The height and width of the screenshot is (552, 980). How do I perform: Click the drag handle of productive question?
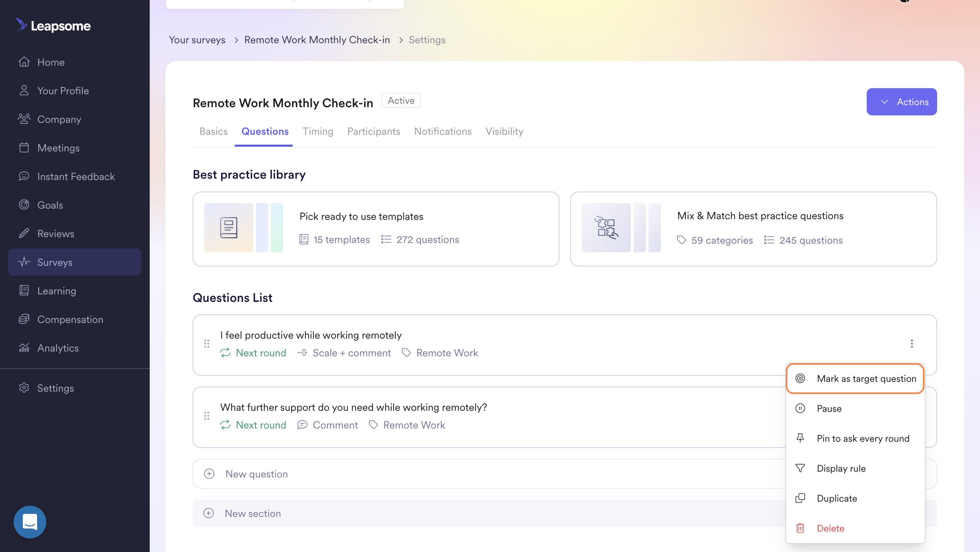coord(207,343)
